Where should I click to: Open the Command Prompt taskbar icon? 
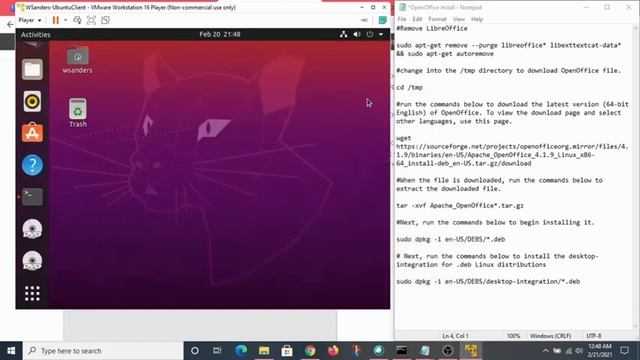[x=402, y=351]
